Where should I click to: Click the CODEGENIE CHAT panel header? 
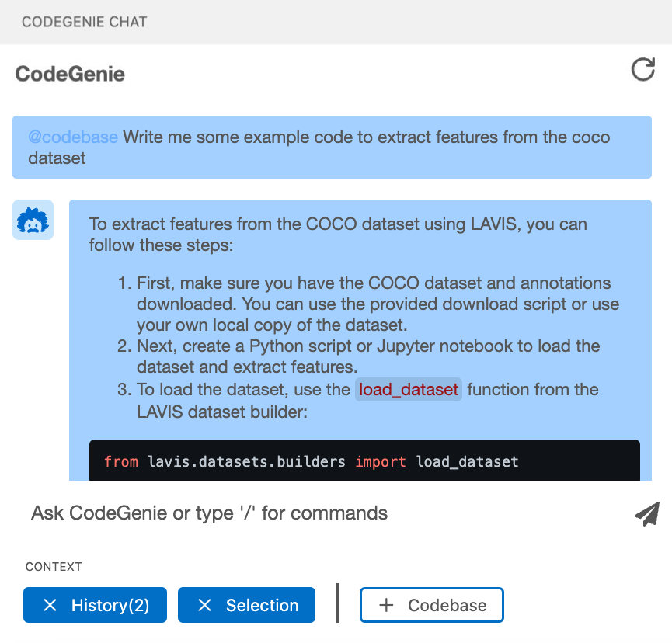click(x=84, y=22)
